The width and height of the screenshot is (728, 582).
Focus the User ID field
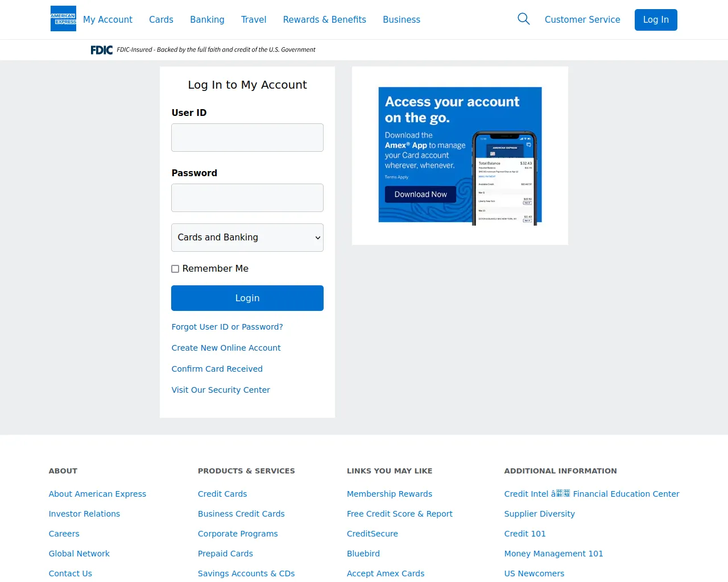(247, 138)
